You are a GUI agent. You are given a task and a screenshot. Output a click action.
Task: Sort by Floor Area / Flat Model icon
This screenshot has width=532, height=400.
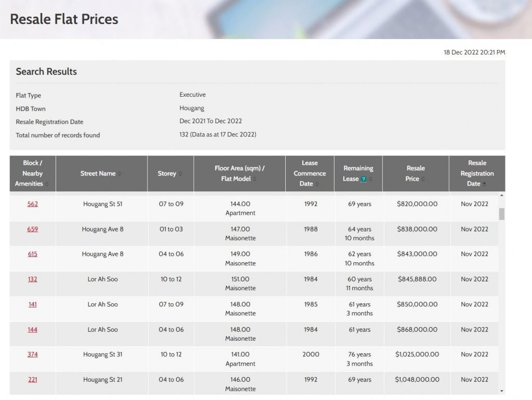[x=254, y=179]
